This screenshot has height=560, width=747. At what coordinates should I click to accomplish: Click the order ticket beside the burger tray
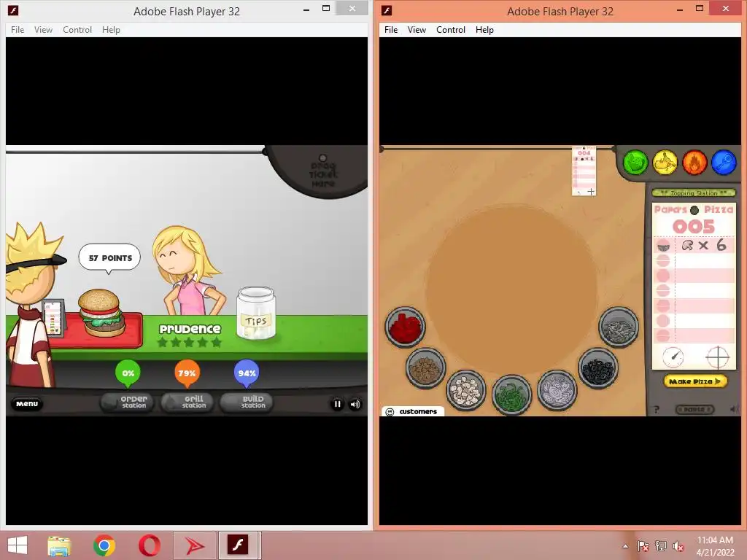pyautogui.click(x=54, y=318)
